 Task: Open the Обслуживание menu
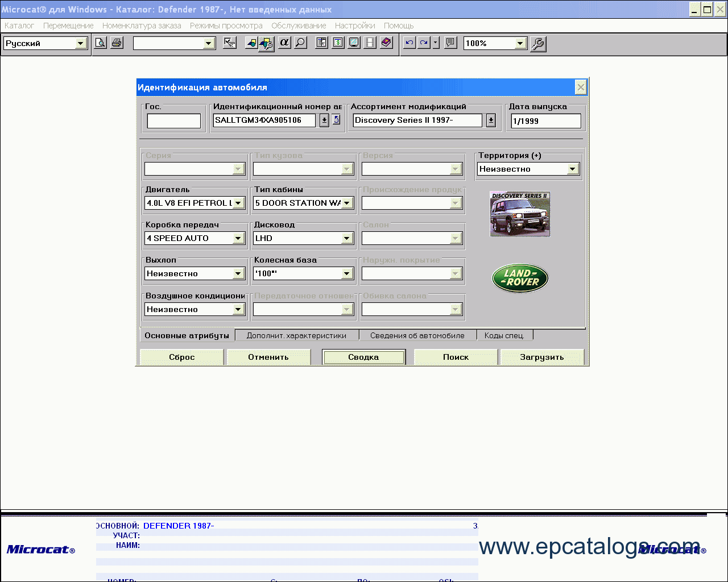click(299, 26)
